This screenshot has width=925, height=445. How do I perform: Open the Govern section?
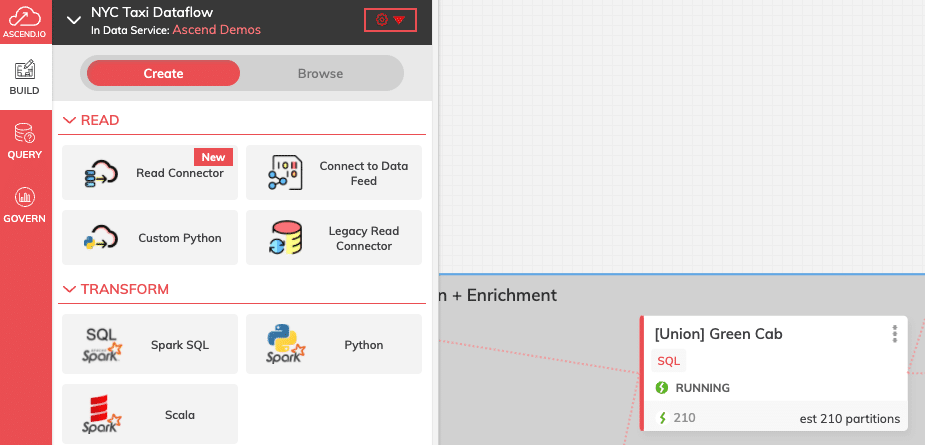(x=25, y=205)
